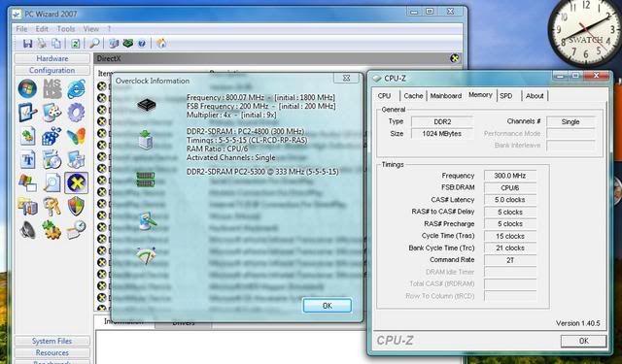
Task: Select the Memory tab in CPU-Z
Action: tap(480, 95)
